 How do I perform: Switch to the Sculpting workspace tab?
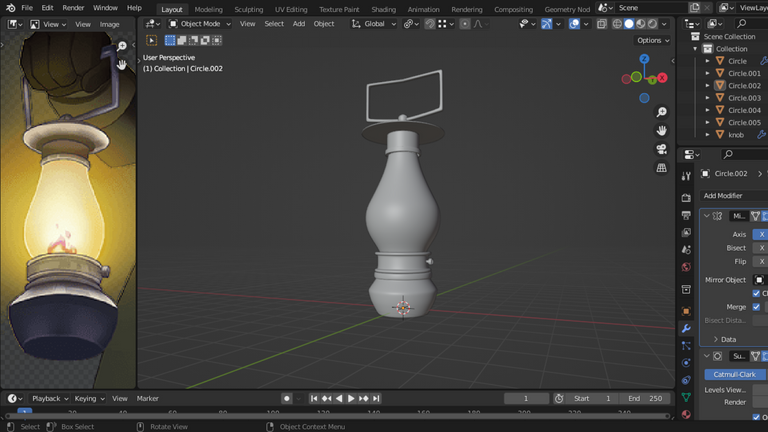point(248,9)
